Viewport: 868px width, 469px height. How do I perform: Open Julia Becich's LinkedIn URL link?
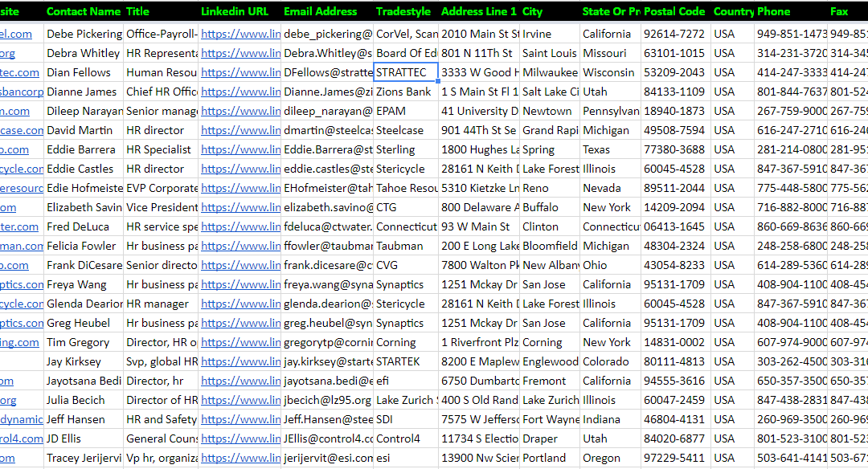[x=241, y=400]
